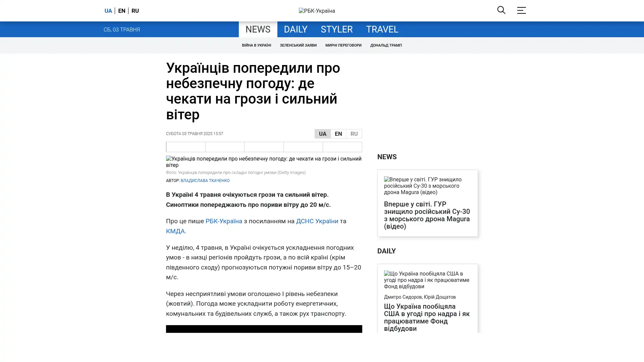Open the STYLER tab
The width and height of the screenshot is (644, 362).
coord(336,29)
